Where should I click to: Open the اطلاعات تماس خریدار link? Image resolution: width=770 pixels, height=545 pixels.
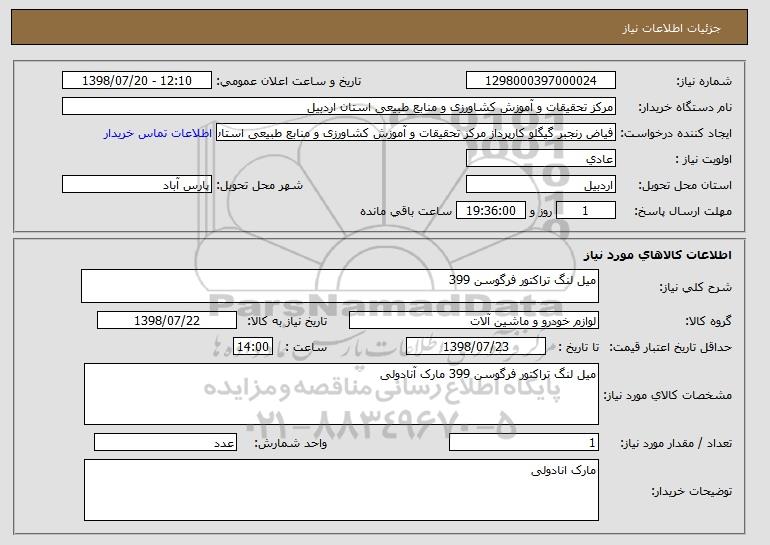[x=158, y=133]
